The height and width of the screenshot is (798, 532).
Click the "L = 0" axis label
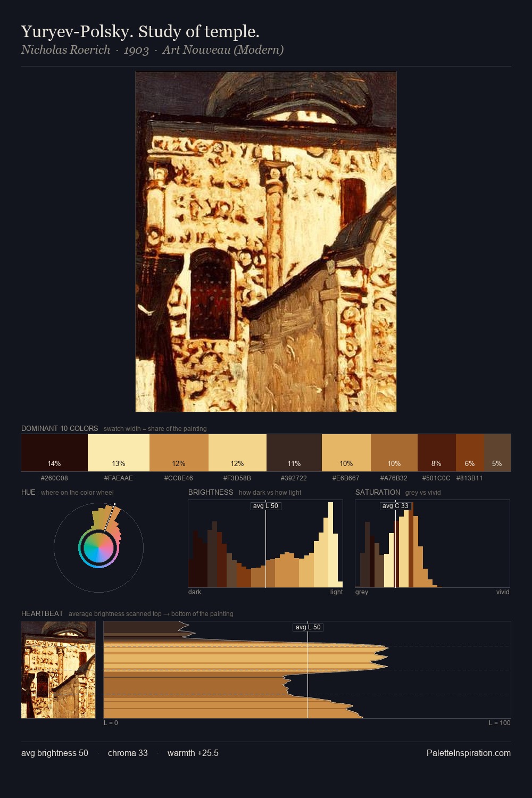tap(111, 723)
